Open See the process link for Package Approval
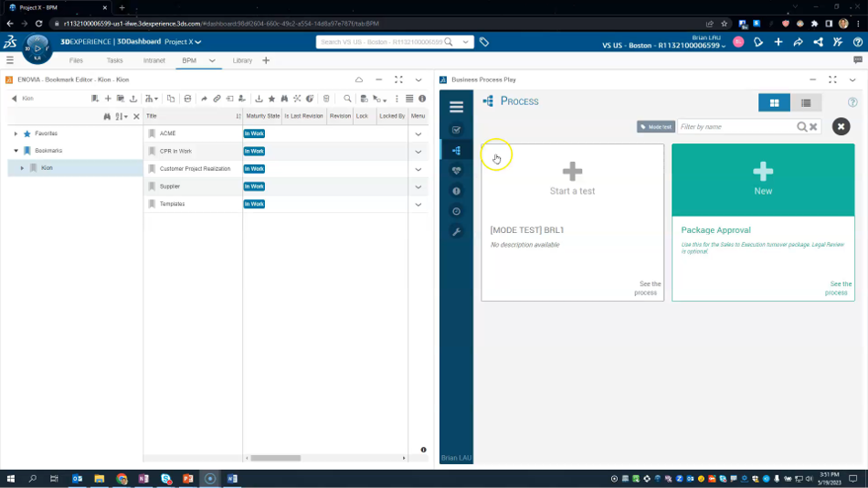The image size is (868, 488). (838, 288)
